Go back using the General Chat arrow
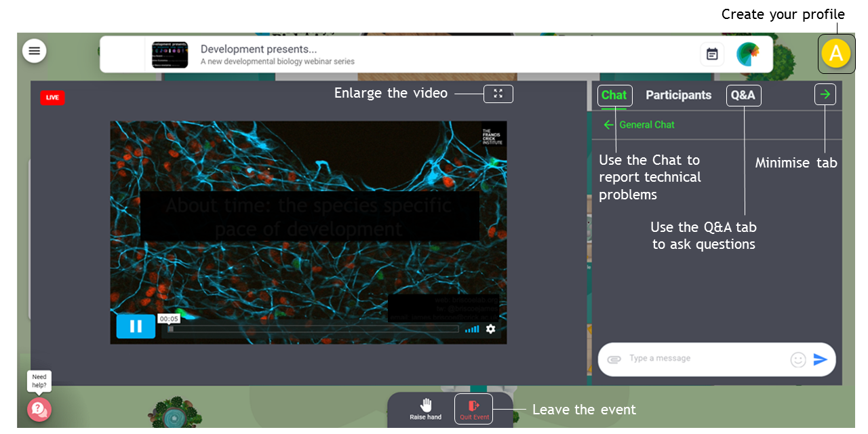This screenshot has height=434, width=868. (x=608, y=125)
